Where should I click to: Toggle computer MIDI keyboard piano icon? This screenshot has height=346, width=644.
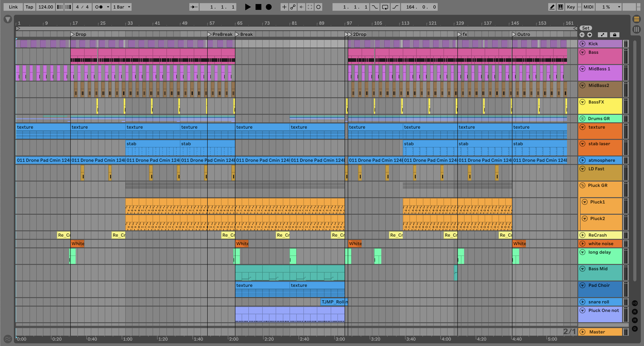tap(561, 7)
